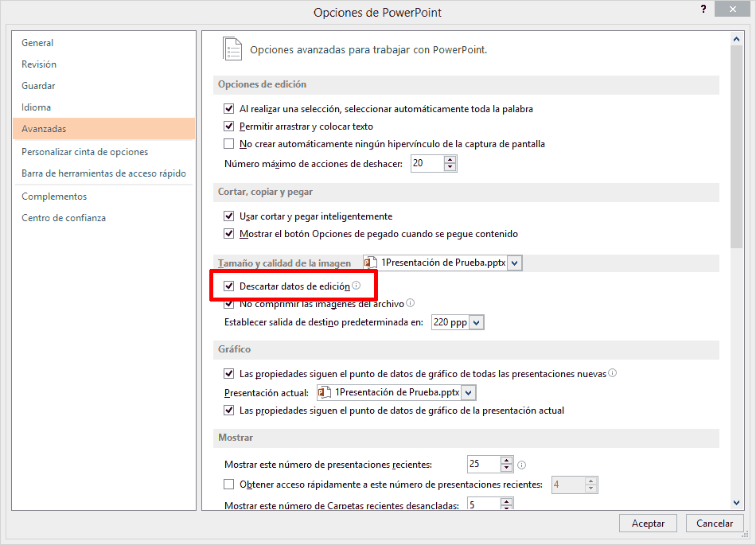Image resolution: width=756 pixels, height=545 pixels.
Task: Click info icon beside recent presentations count
Action: click(522, 465)
